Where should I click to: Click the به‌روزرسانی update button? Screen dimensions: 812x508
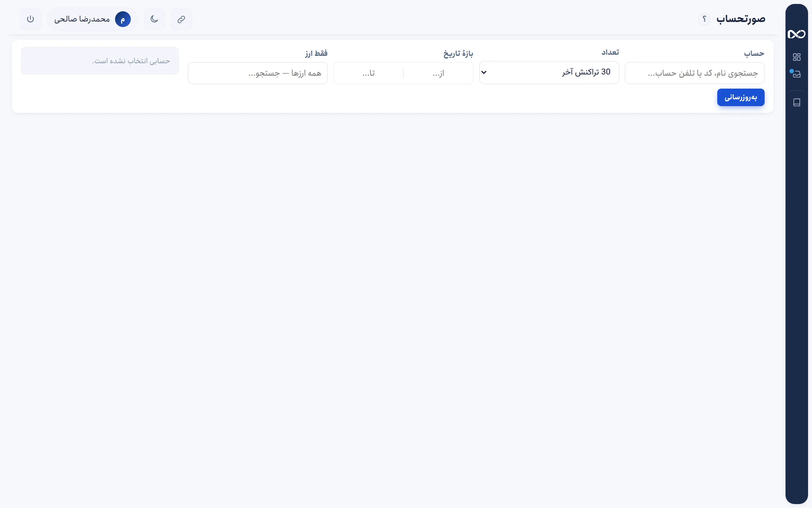coord(741,97)
